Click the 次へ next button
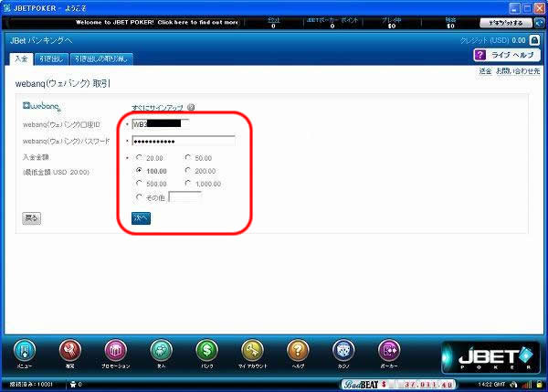Viewport: 548px width, 392px height. (x=142, y=218)
